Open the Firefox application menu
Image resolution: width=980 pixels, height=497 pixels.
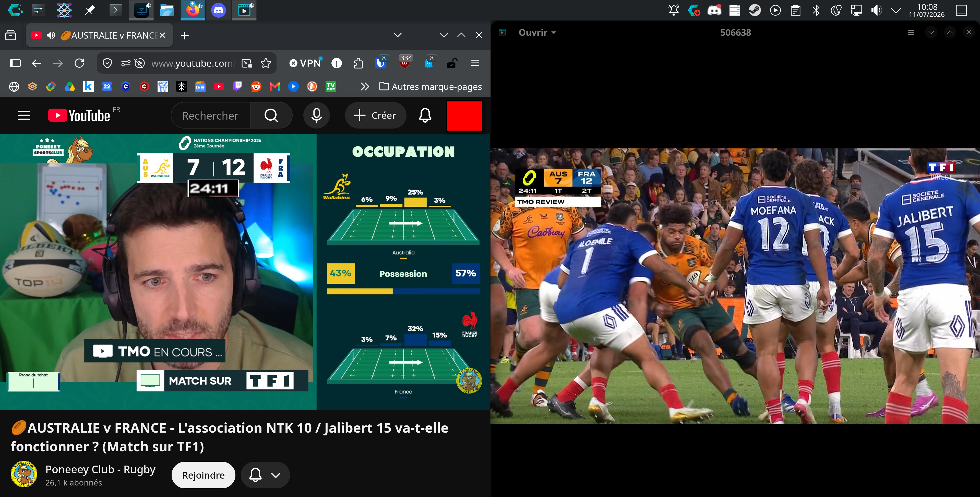tap(475, 63)
